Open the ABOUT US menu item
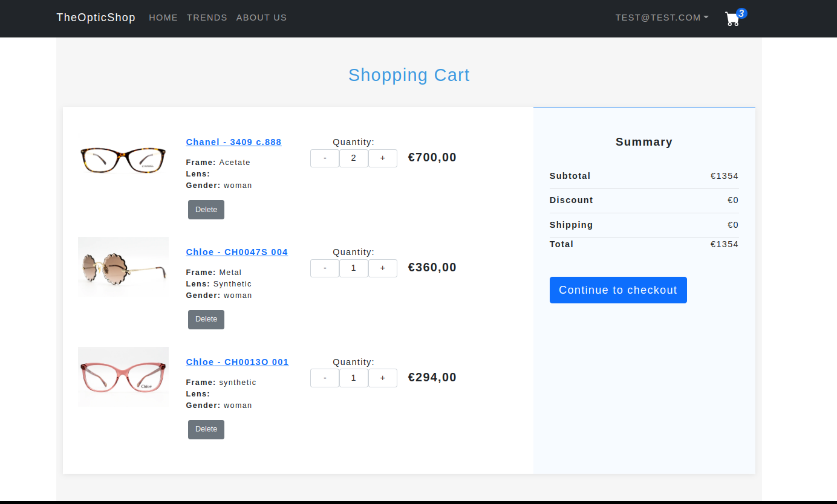 tap(261, 18)
